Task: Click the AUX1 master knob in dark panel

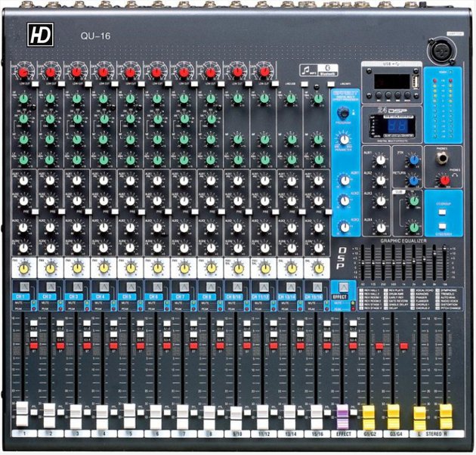Action: point(381,159)
